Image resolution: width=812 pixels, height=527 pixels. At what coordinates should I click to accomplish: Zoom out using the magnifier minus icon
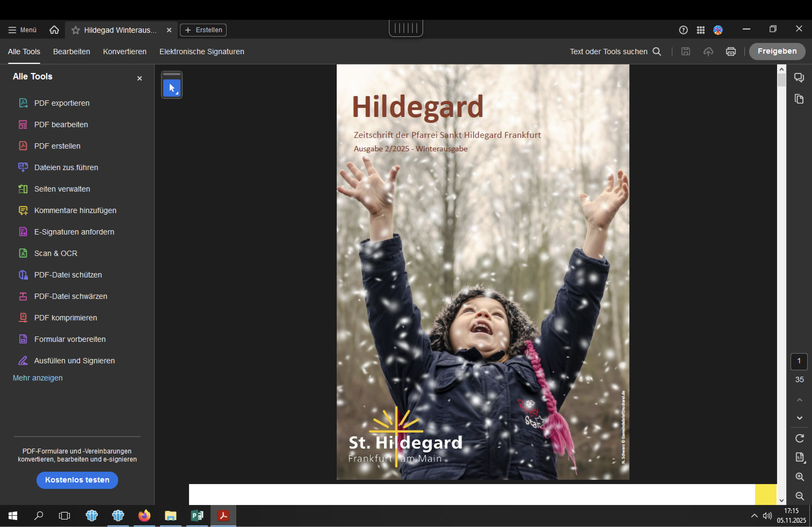click(799, 496)
